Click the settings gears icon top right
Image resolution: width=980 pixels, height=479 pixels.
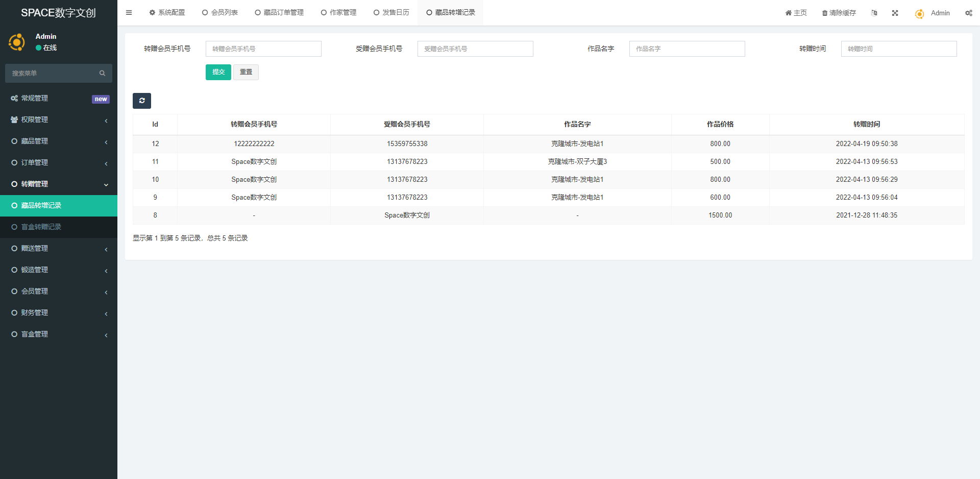968,13
